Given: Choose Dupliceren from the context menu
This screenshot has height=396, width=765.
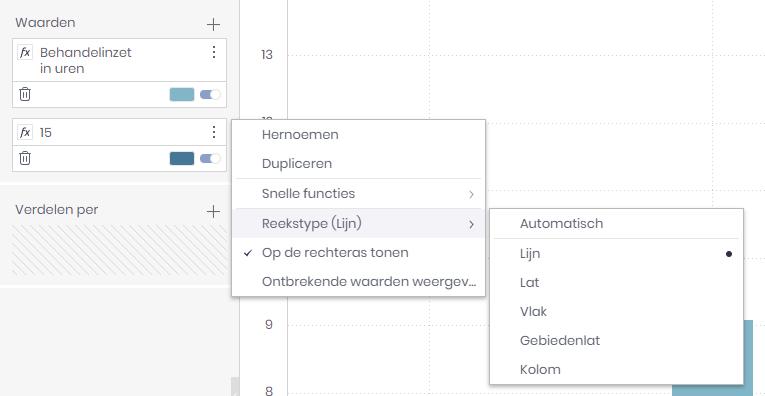Looking at the screenshot, I should pyautogui.click(x=359, y=163).
